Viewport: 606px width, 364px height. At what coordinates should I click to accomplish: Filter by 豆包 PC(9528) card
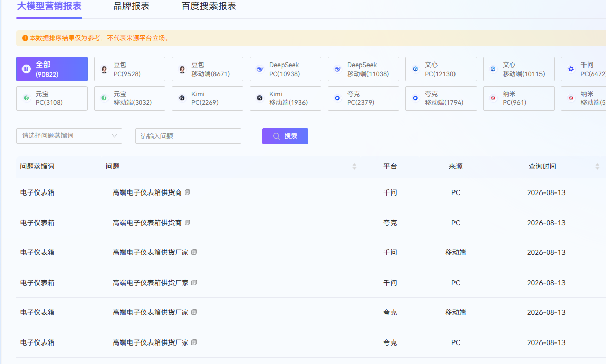click(129, 69)
